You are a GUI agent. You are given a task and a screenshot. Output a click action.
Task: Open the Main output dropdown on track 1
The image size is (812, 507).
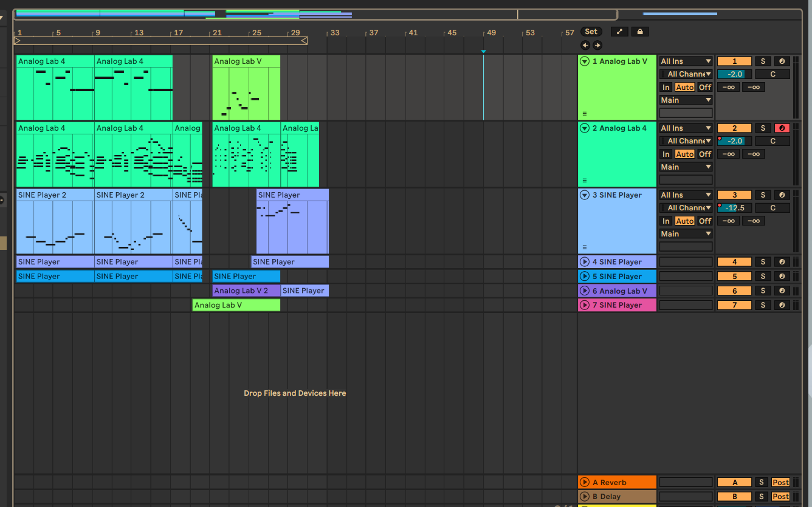click(x=686, y=100)
